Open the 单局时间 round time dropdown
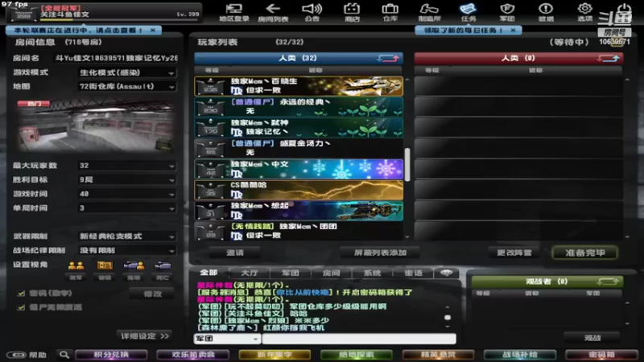The width and height of the screenshot is (644, 362). tap(127, 208)
